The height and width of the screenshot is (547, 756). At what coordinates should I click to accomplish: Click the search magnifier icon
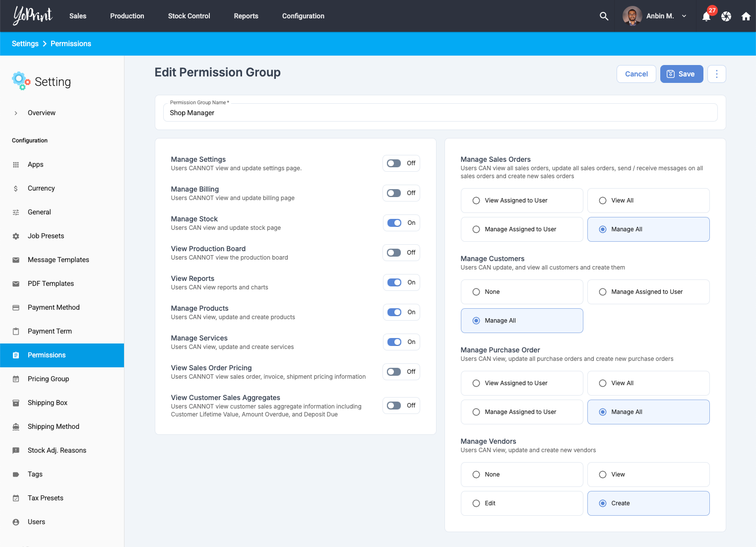pos(604,16)
